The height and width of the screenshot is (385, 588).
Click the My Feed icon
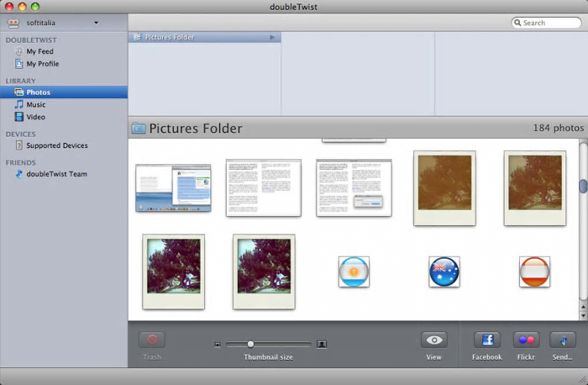pos(19,51)
